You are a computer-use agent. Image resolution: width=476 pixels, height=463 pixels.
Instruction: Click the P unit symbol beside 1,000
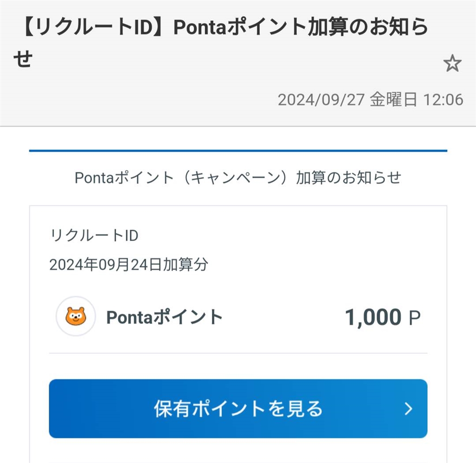(414, 318)
